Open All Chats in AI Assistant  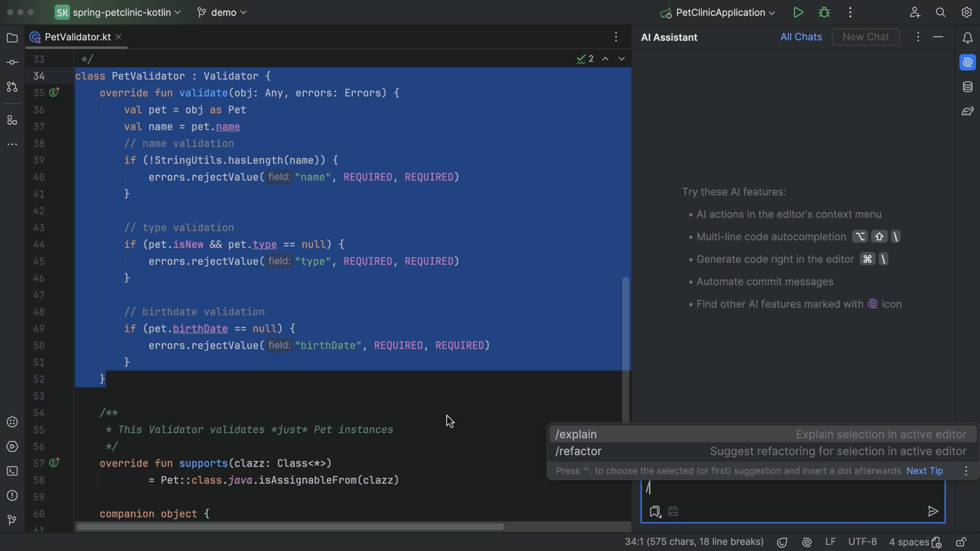(x=801, y=37)
